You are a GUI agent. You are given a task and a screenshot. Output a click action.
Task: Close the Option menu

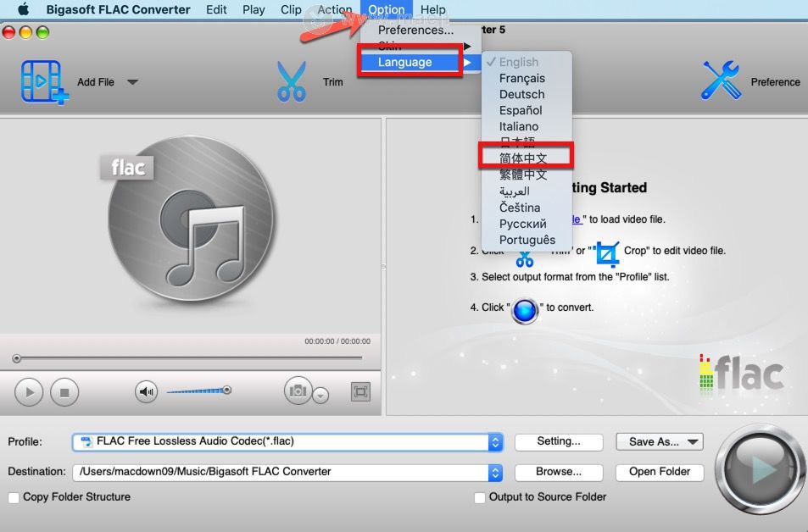click(387, 9)
